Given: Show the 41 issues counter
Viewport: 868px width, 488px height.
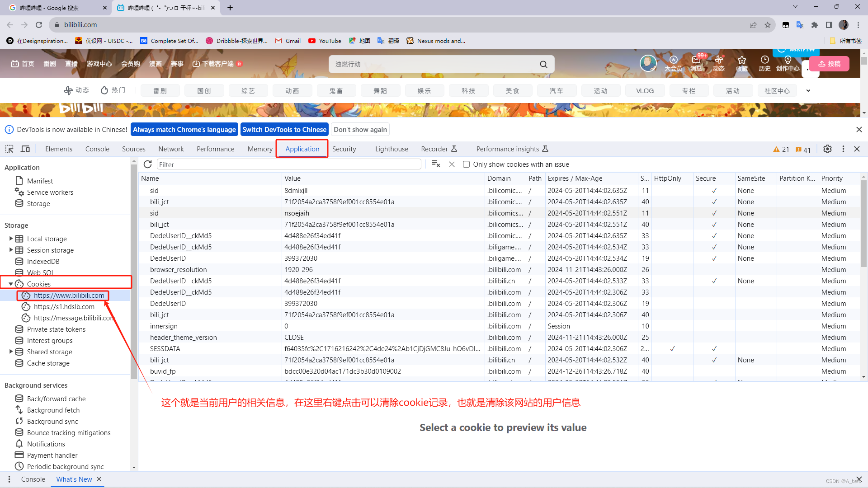Looking at the screenshot, I should (x=803, y=150).
